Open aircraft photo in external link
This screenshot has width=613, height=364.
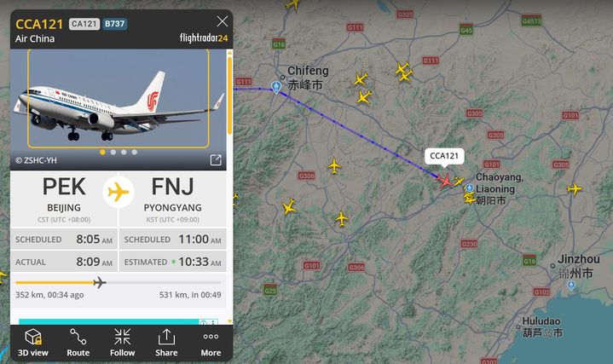[x=216, y=159]
